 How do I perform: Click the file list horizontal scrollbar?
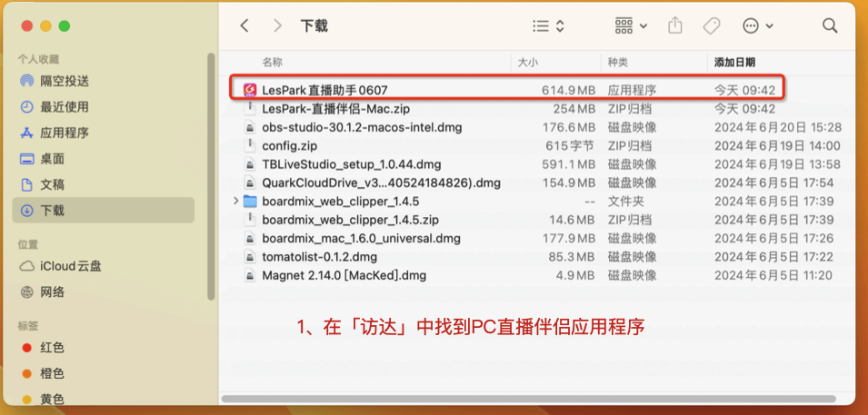point(529,399)
